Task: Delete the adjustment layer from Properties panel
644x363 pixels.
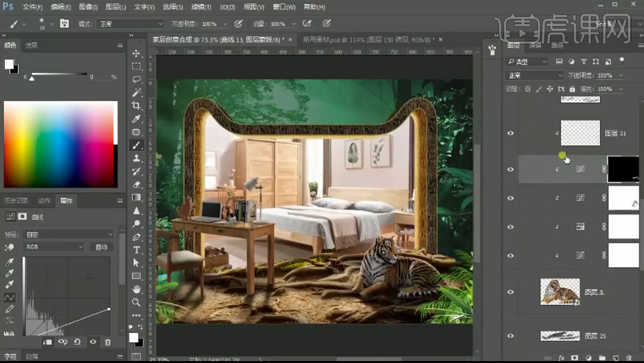Action: point(107,342)
